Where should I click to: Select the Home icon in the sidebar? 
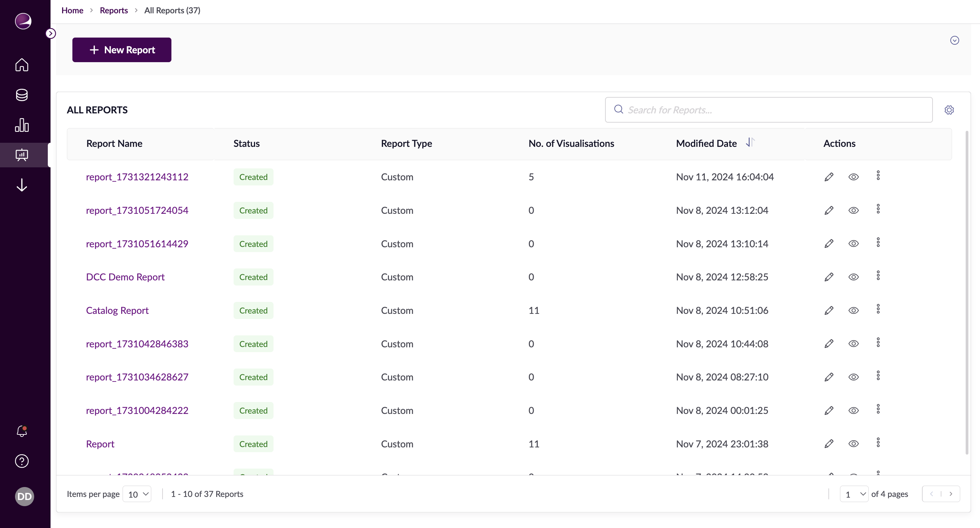(22, 65)
